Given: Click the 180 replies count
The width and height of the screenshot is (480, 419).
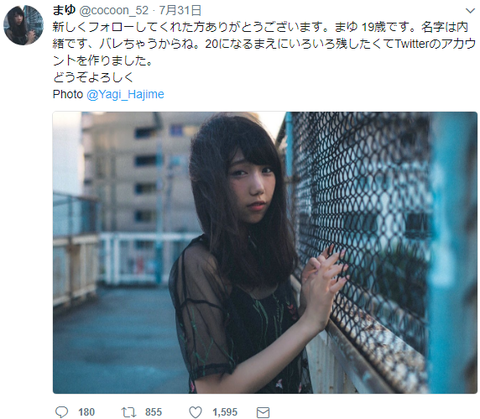Looking at the screenshot, I should [87, 412].
